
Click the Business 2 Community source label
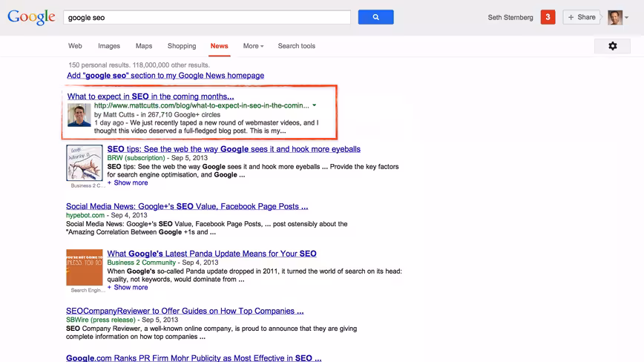click(x=141, y=263)
